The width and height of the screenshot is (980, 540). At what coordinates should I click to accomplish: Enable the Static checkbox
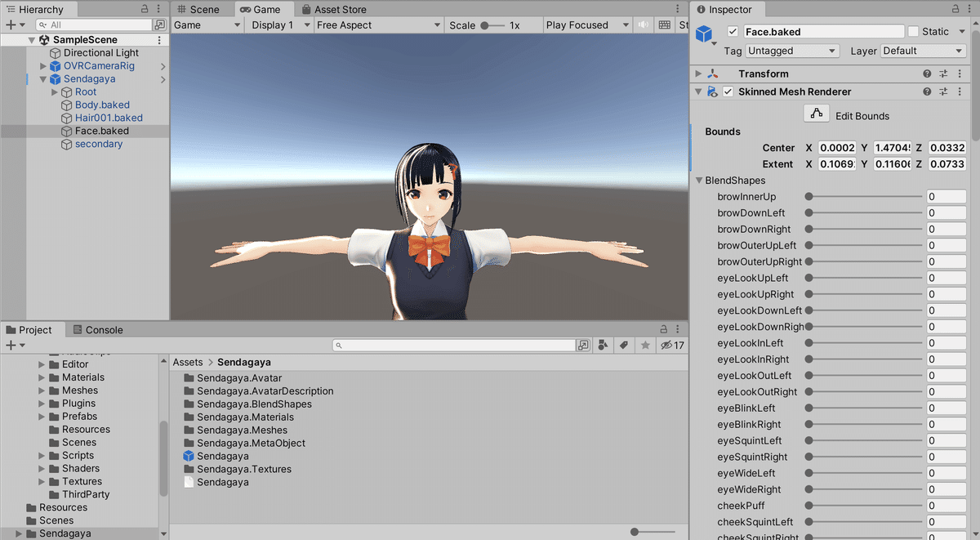[913, 32]
